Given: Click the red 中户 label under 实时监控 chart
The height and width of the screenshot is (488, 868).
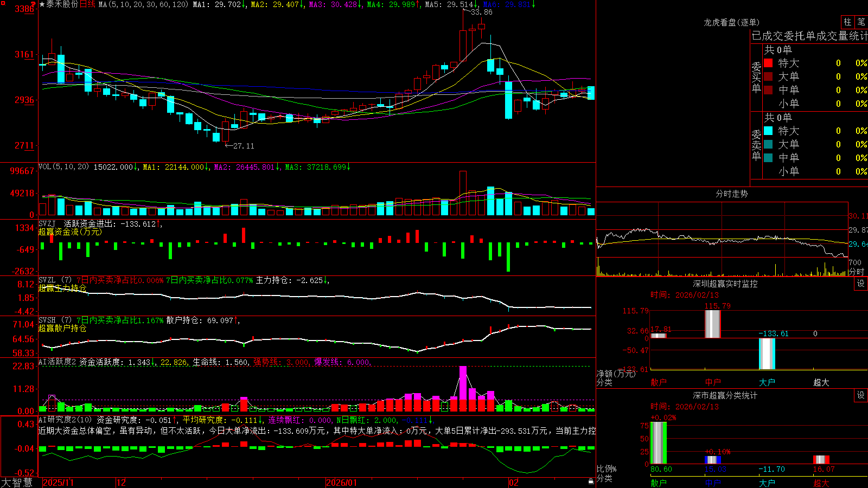Looking at the screenshot, I should tap(713, 382).
